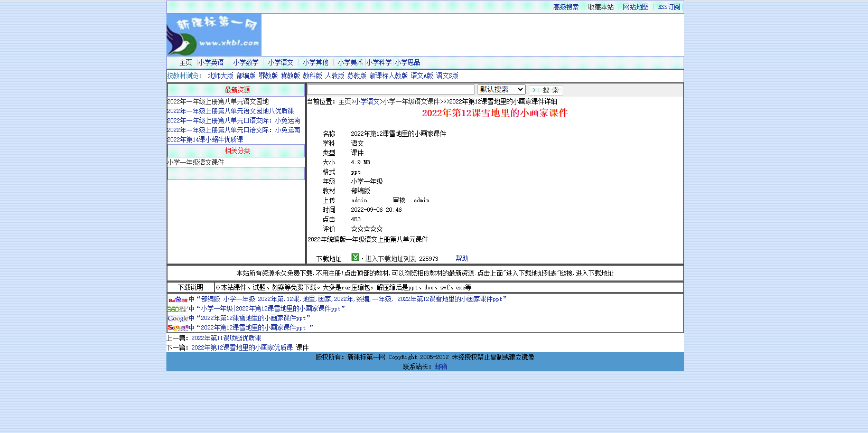Open resource 2022年第14课小蜗牛优质课
The image size is (868, 433).
(206, 139)
